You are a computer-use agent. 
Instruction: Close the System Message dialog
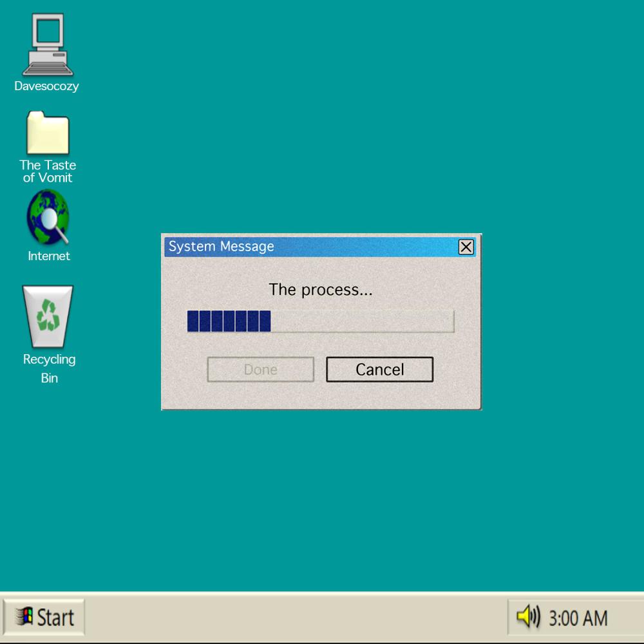pyautogui.click(x=466, y=247)
